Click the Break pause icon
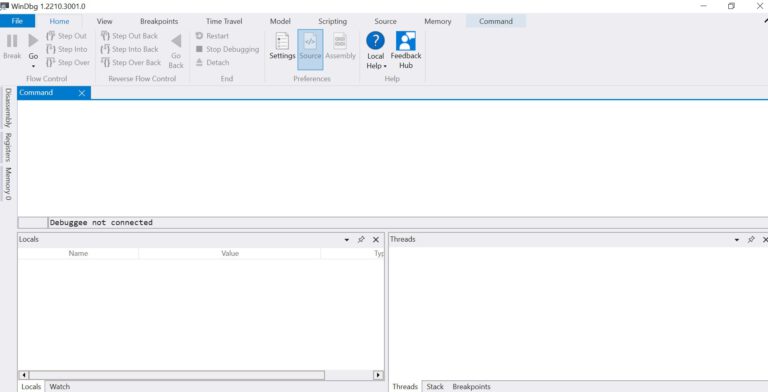Viewport: 768px width, 392px height. tap(12, 41)
